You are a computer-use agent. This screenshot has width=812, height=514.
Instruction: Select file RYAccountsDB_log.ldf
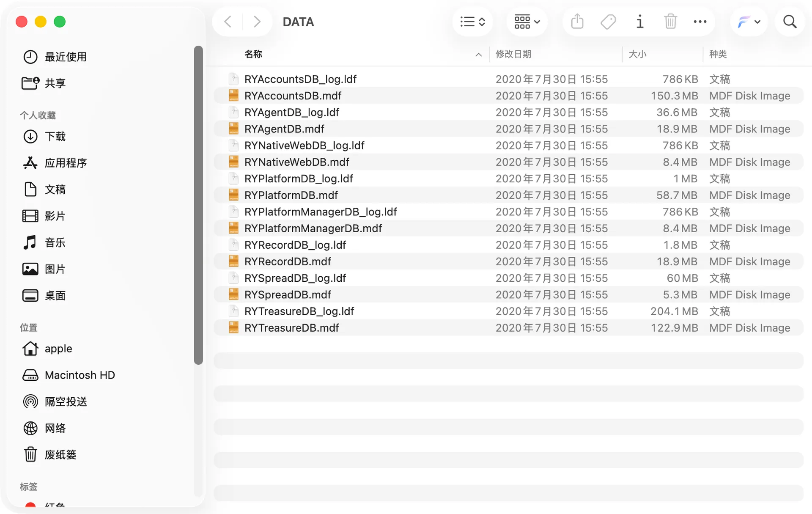pyautogui.click(x=508, y=79)
